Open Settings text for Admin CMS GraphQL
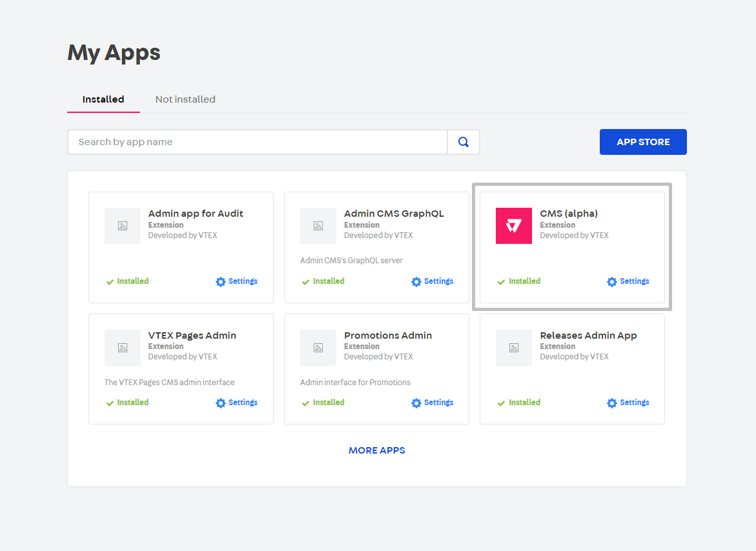This screenshot has height=551, width=756. coord(439,281)
